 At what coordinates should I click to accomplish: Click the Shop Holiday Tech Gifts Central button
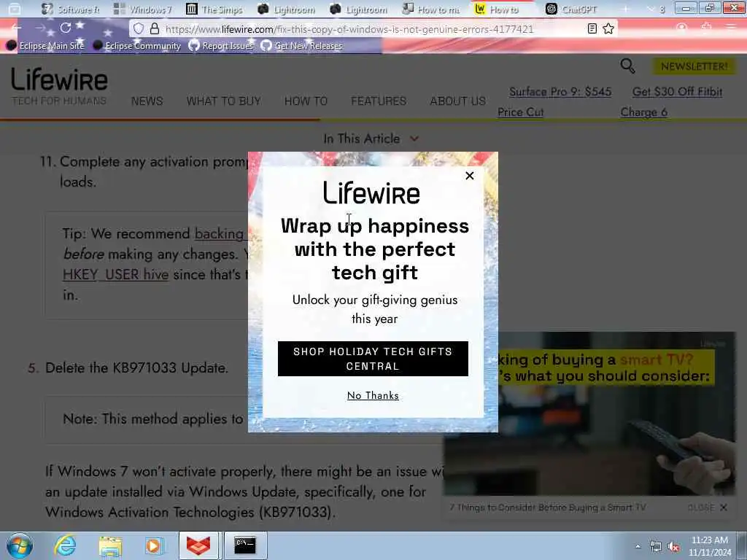pyautogui.click(x=373, y=359)
